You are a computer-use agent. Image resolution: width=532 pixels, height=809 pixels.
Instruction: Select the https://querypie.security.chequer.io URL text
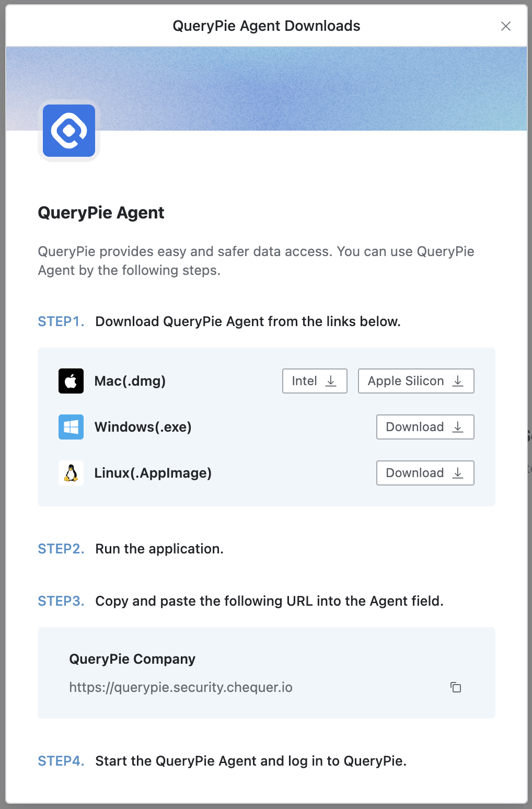[x=181, y=687]
